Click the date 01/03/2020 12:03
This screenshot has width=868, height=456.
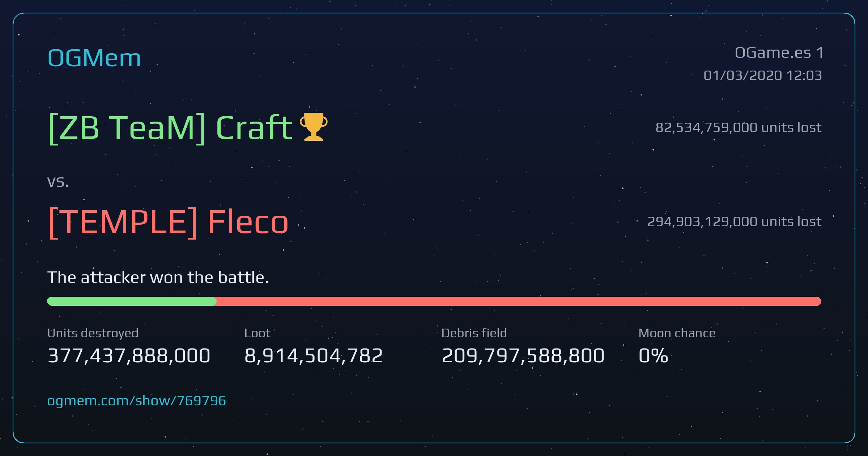coord(762,75)
